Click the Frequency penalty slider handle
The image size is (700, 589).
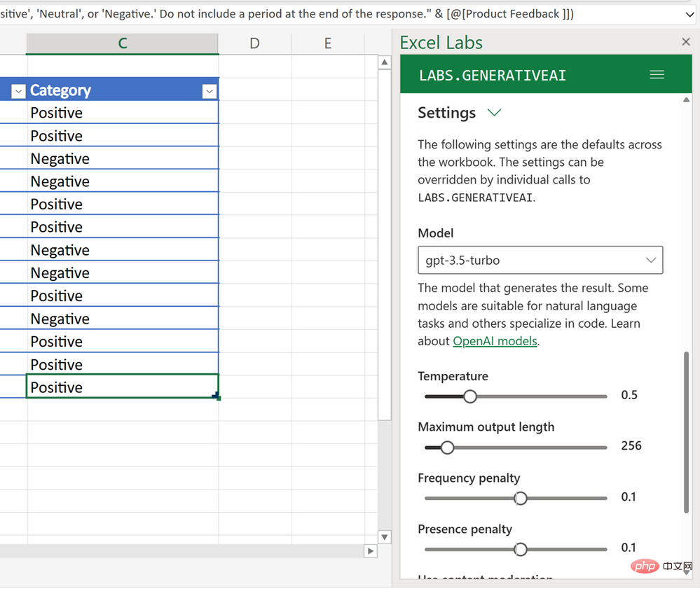click(520, 498)
